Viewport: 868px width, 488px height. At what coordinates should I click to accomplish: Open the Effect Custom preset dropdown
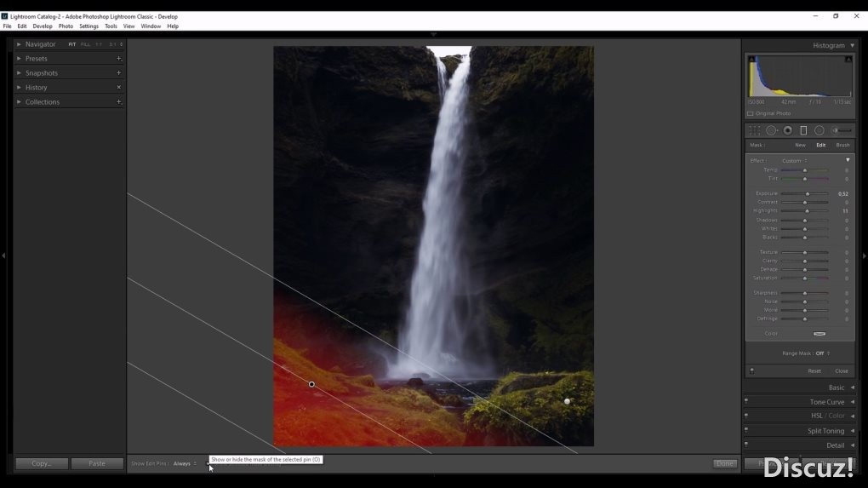(x=794, y=161)
